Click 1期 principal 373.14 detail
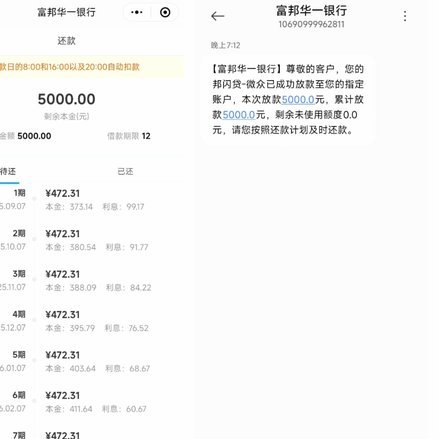The width and height of the screenshot is (439, 439). click(69, 207)
